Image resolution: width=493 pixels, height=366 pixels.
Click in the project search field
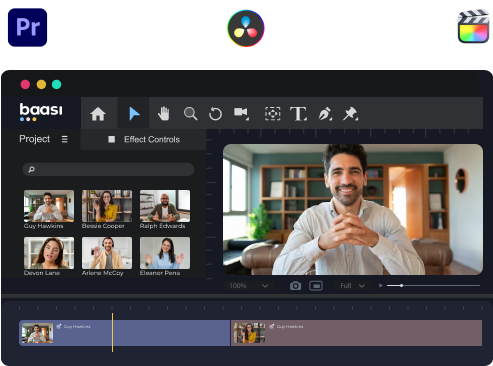108,169
